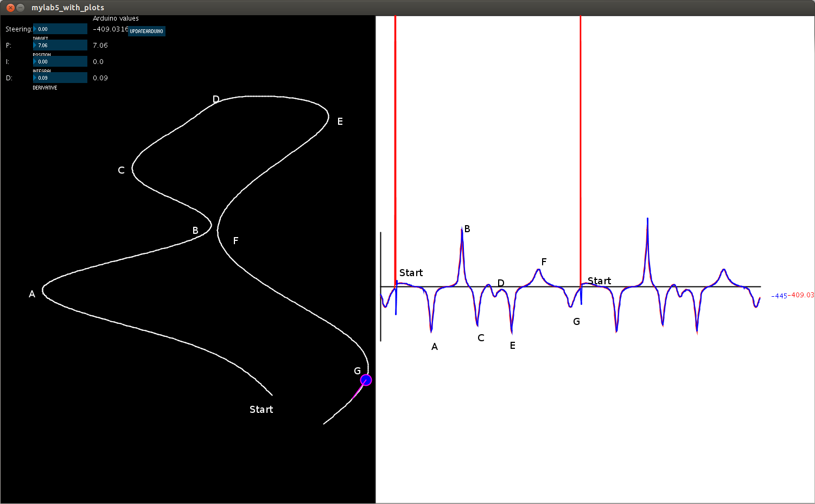Viewport: 815px width, 504px height.
Task: Click the Arduino P value 7.06 readout
Action: [x=100, y=46]
